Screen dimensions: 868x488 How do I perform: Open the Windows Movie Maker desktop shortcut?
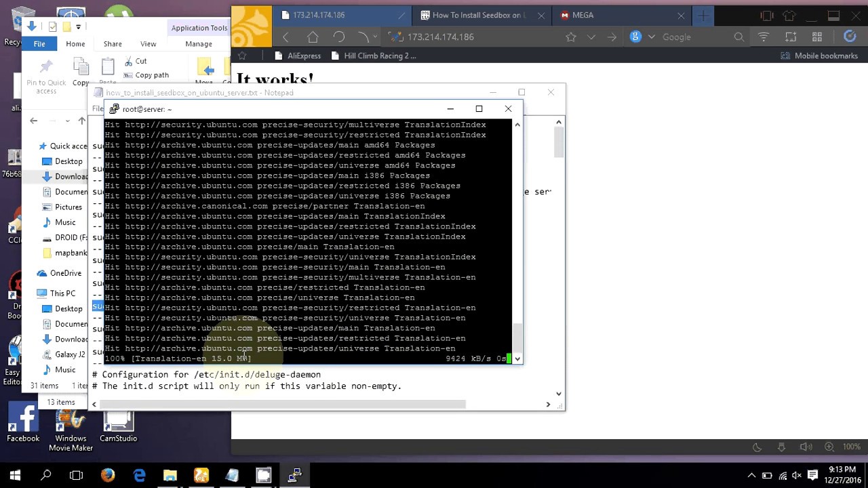(x=71, y=430)
